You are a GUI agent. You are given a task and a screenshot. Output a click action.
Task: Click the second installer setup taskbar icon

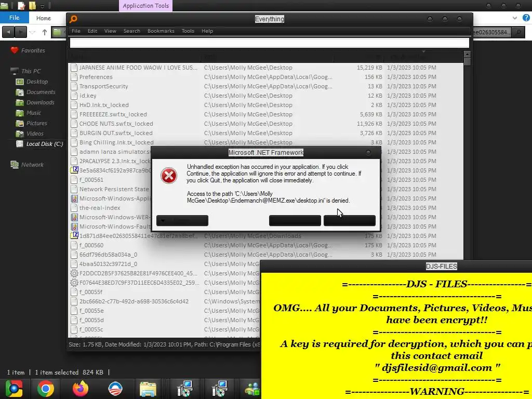(x=219, y=389)
